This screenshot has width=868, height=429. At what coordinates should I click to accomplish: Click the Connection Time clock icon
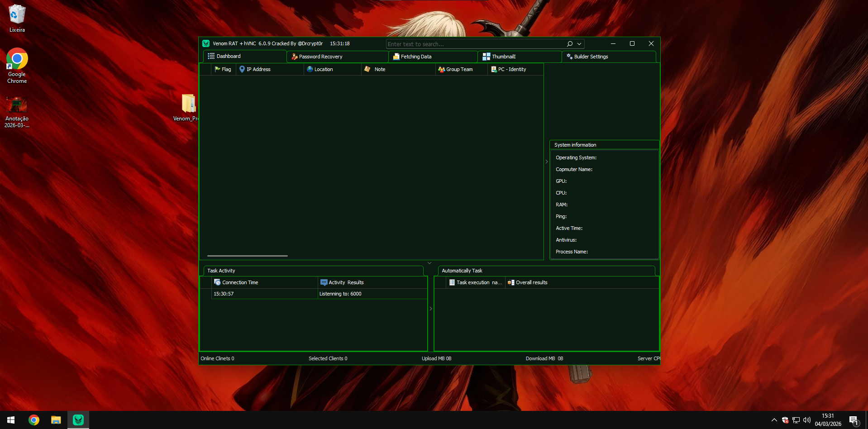coord(217,282)
